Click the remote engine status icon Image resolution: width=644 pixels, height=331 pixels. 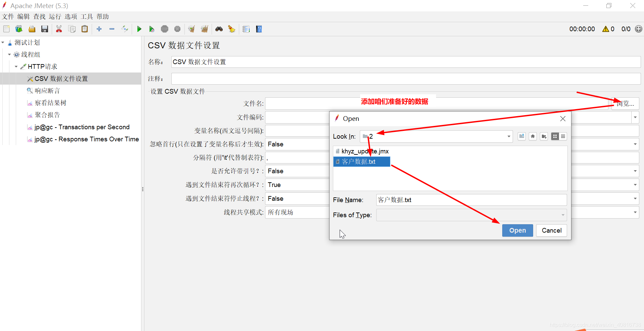(639, 29)
